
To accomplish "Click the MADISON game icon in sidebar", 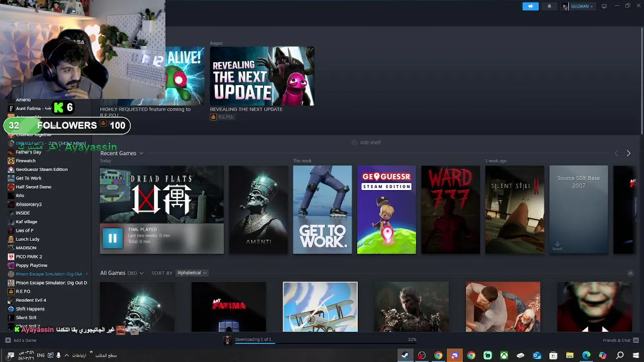I will click(x=11, y=248).
